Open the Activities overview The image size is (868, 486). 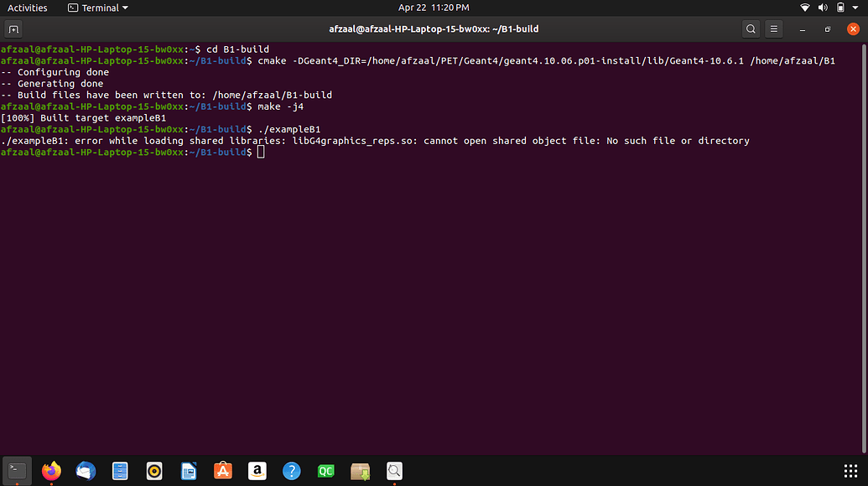[x=28, y=8]
